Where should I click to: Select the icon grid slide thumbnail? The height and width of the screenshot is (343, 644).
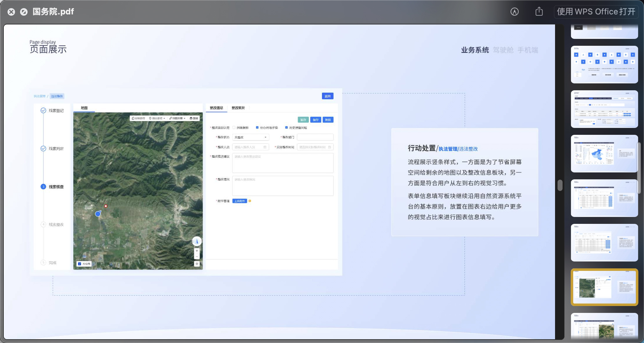point(605,65)
